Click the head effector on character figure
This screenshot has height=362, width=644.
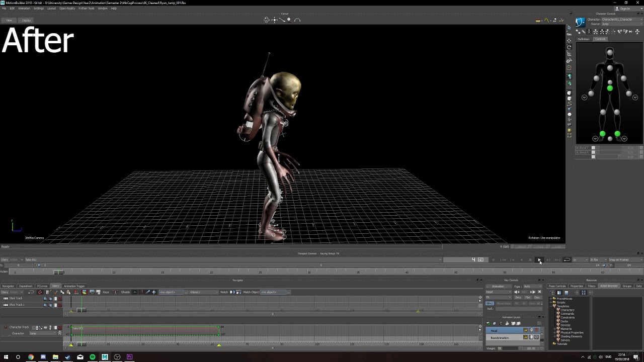(x=610, y=52)
